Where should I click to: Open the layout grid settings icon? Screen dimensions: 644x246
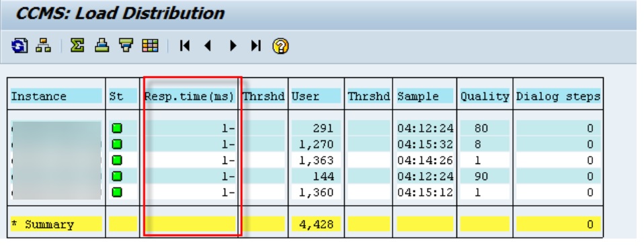[151, 46]
